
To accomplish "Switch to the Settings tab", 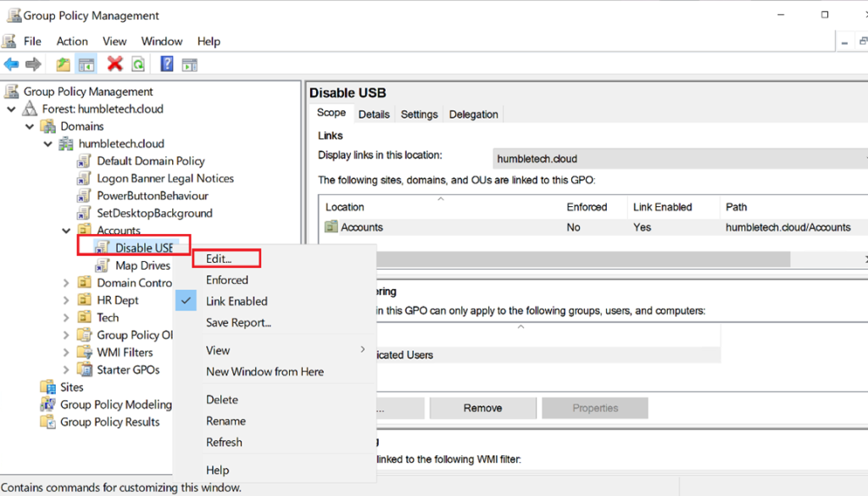I will pos(419,114).
